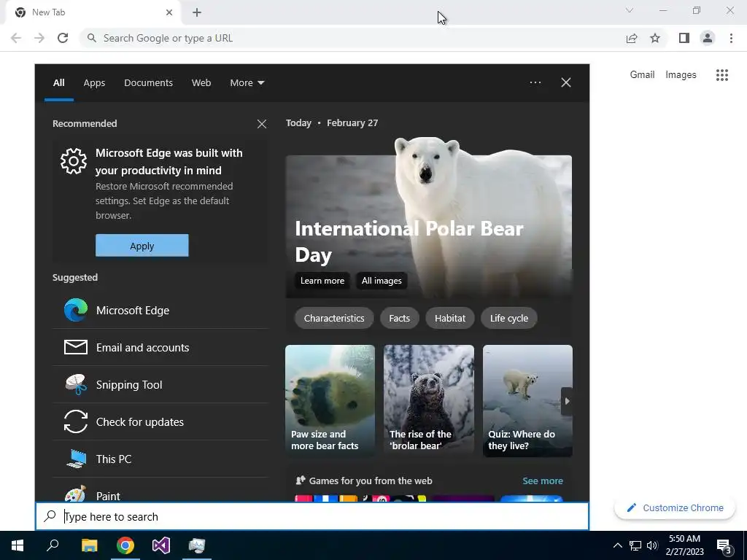Bookmark this tab with the star icon
The width and height of the screenshot is (747, 560).
(655, 38)
